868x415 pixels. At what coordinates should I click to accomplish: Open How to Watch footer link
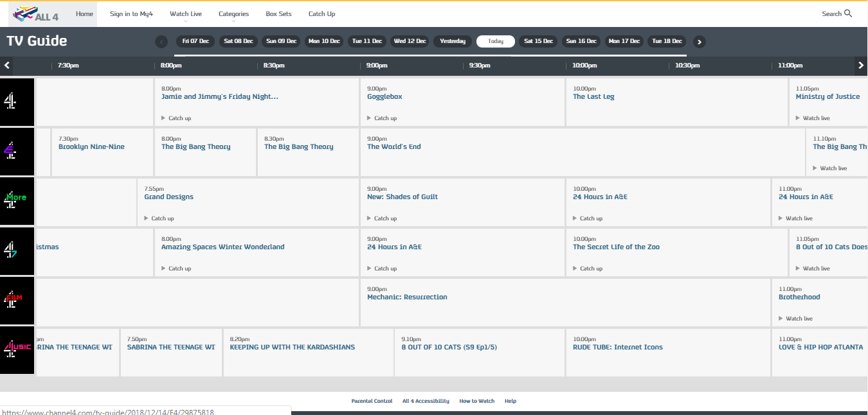pyautogui.click(x=477, y=401)
